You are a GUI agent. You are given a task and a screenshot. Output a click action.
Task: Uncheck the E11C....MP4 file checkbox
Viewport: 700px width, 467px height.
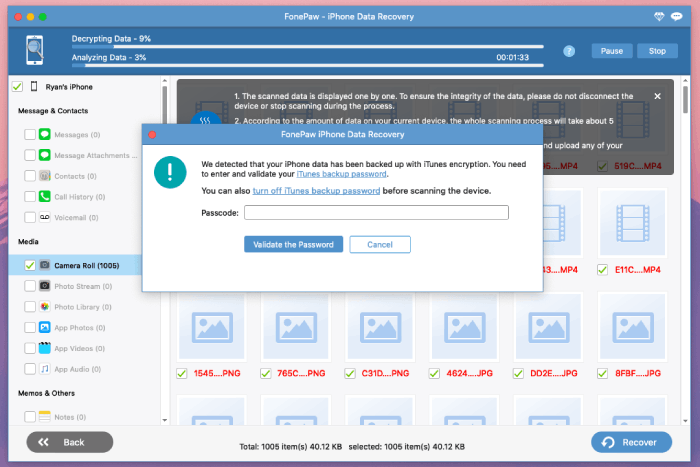point(602,270)
